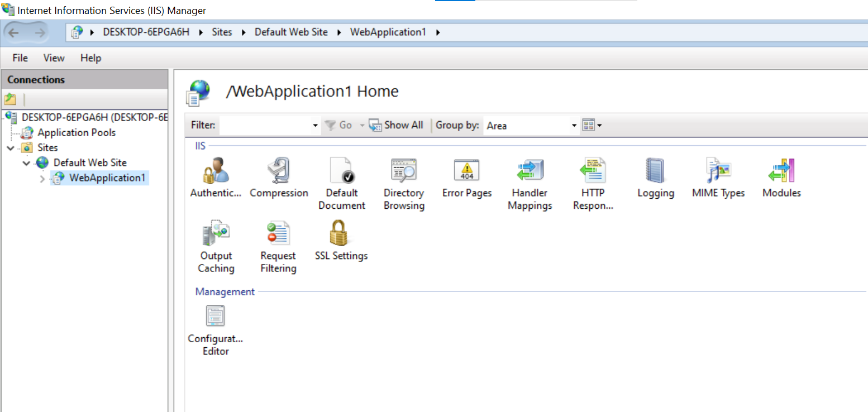Navigate to Sites in the breadcrumb
This screenshot has height=412, width=868.
pos(222,32)
